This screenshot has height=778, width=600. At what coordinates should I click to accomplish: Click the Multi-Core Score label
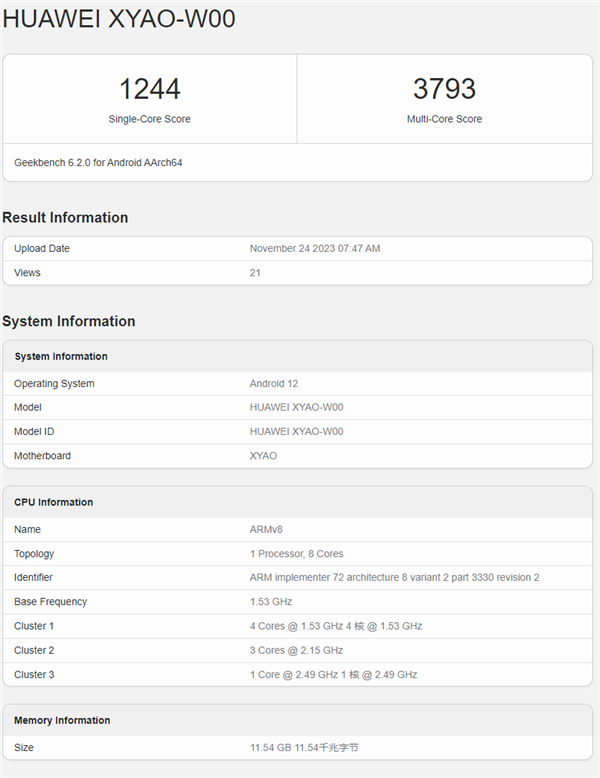tap(444, 119)
